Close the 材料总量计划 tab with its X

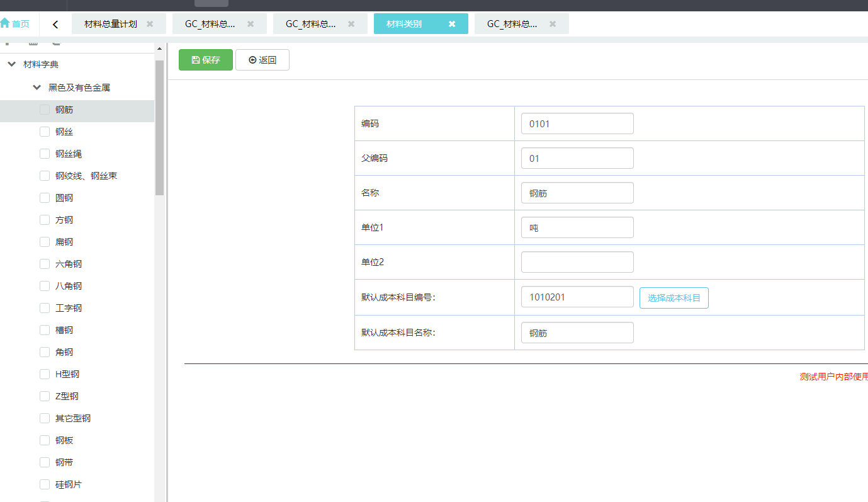(150, 24)
